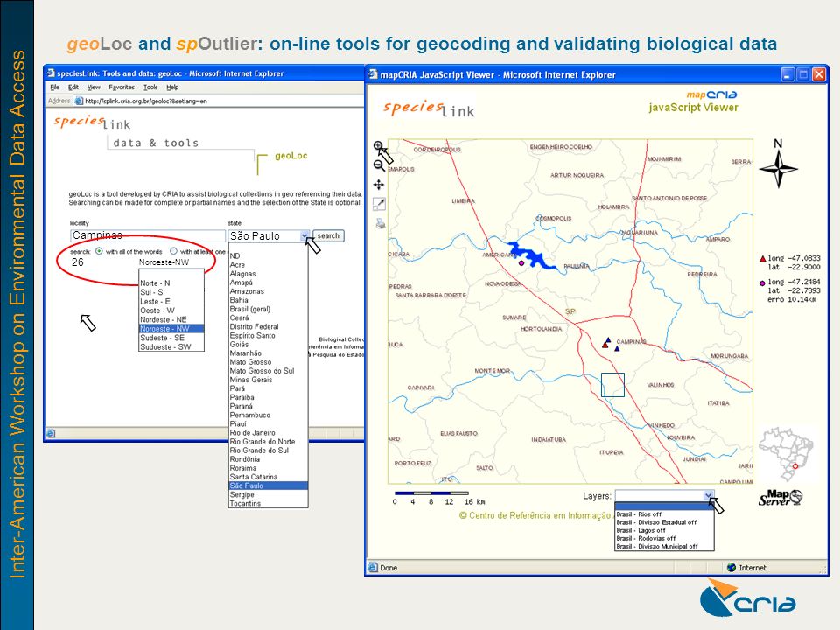Select 'Brasil - Rodovias off' layer option

point(664,538)
